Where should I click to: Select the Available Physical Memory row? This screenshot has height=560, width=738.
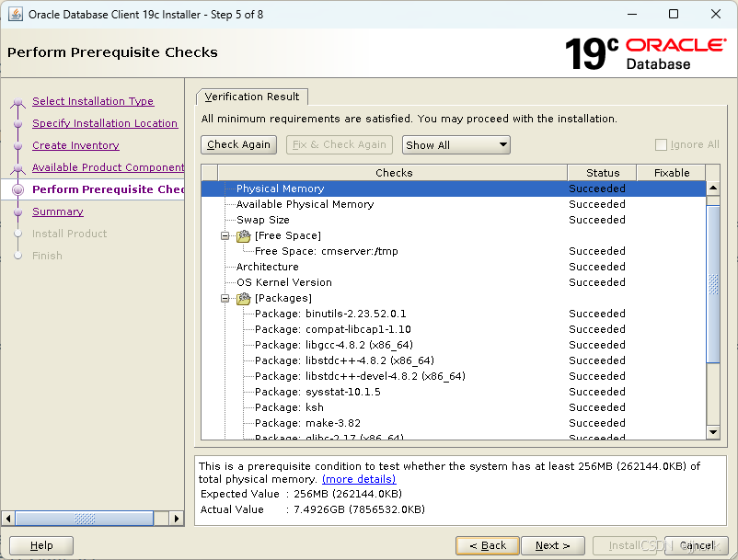[x=454, y=204]
